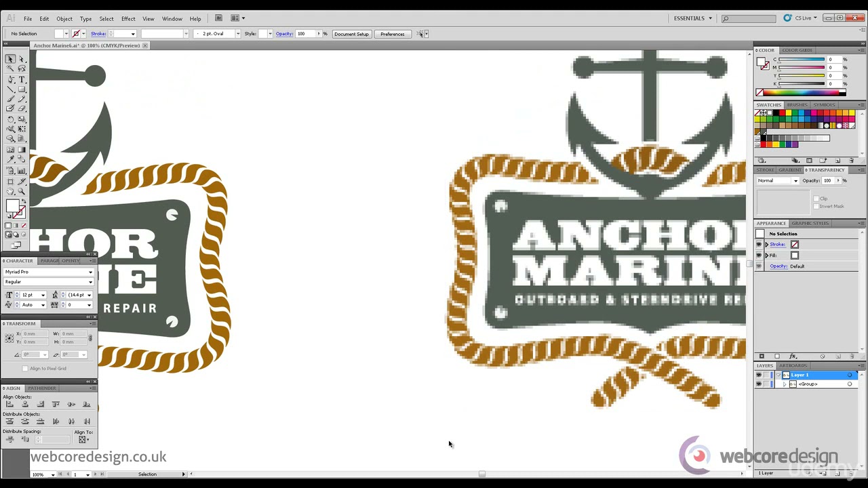The image size is (868, 488).
Task: Select the Paintbrush tool
Action: click(10, 99)
